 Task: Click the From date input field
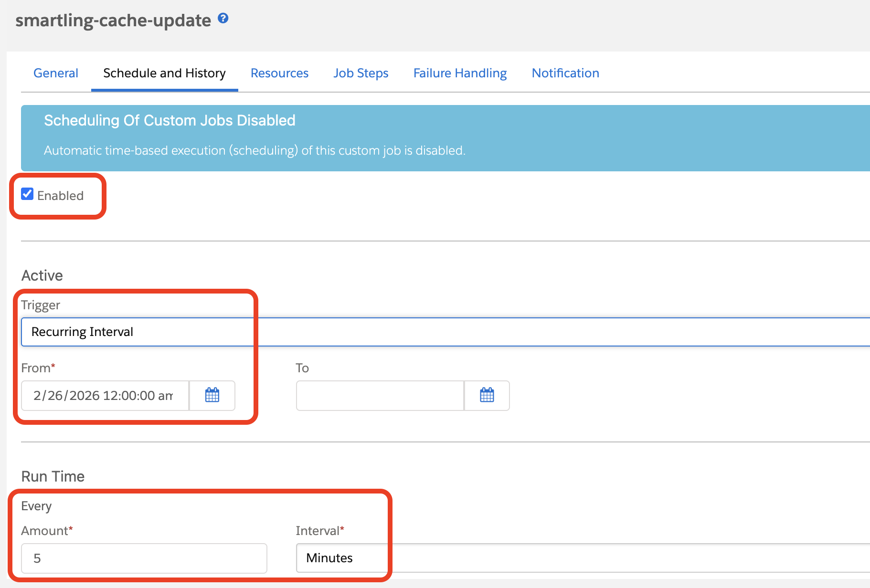click(x=105, y=395)
